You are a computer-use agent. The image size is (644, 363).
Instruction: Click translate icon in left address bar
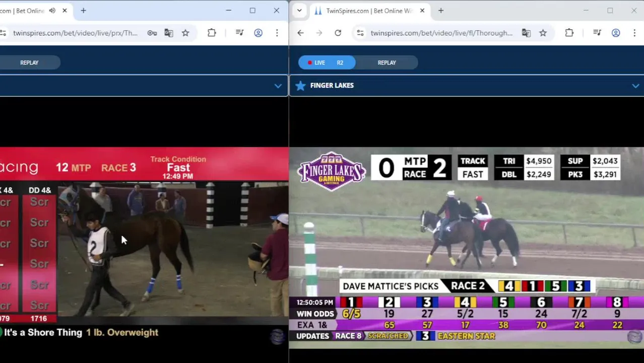(x=169, y=33)
